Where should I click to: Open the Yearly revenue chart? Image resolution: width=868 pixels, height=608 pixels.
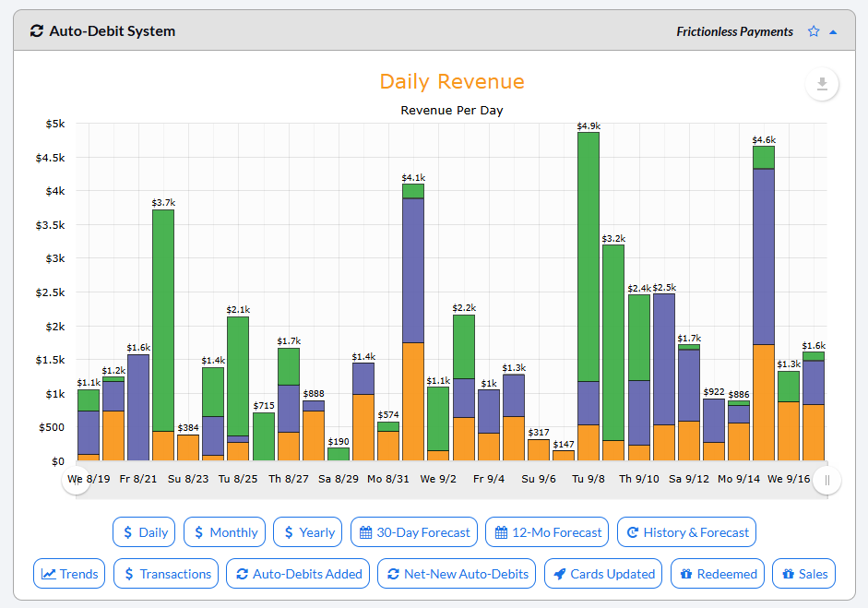click(x=308, y=532)
